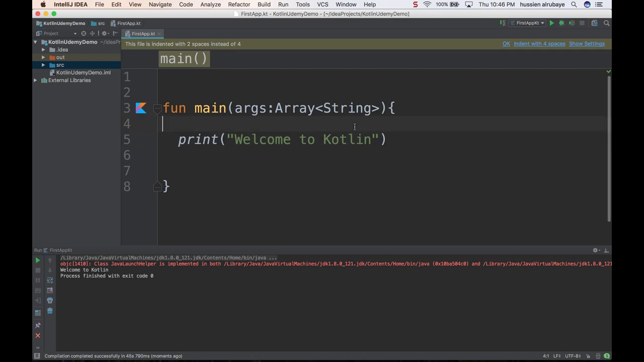Open Run panel gear settings icon

pos(596,250)
